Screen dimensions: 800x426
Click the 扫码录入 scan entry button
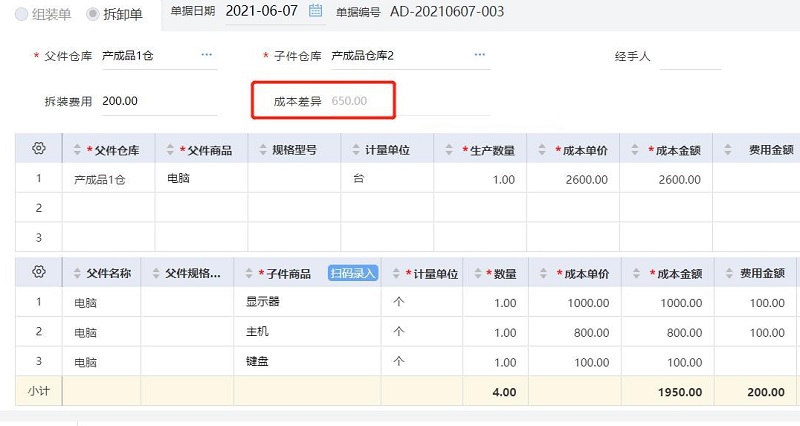(353, 273)
